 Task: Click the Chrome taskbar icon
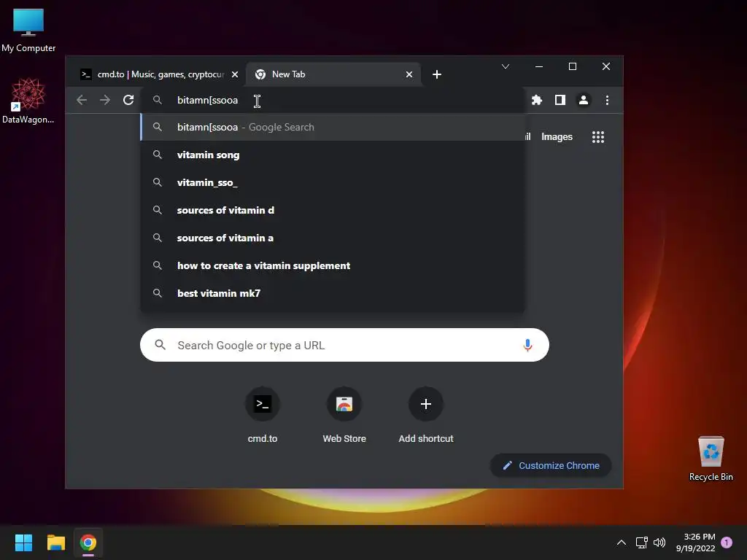(88, 542)
